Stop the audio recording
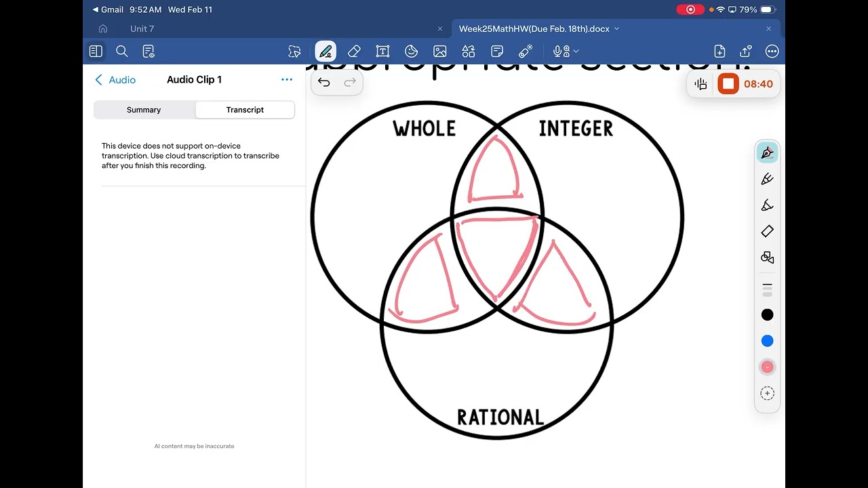The width and height of the screenshot is (868, 488). coord(728,84)
